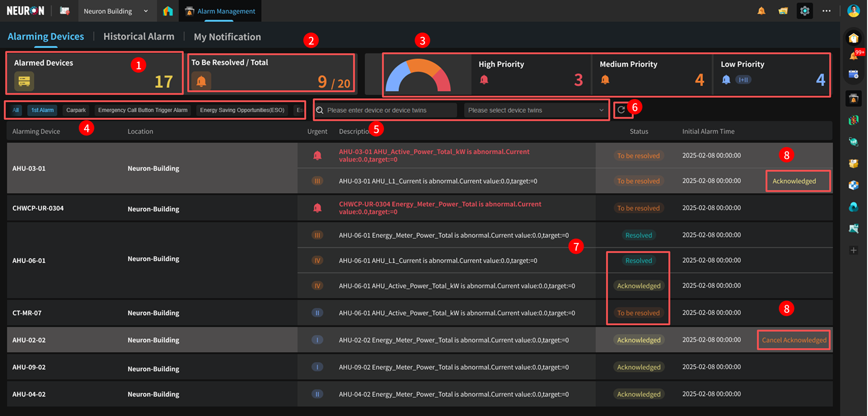The height and width of the screenshot is (416, 868).
Task: Click the plus icon in right sidebar
Action: (x=853, y=250)
